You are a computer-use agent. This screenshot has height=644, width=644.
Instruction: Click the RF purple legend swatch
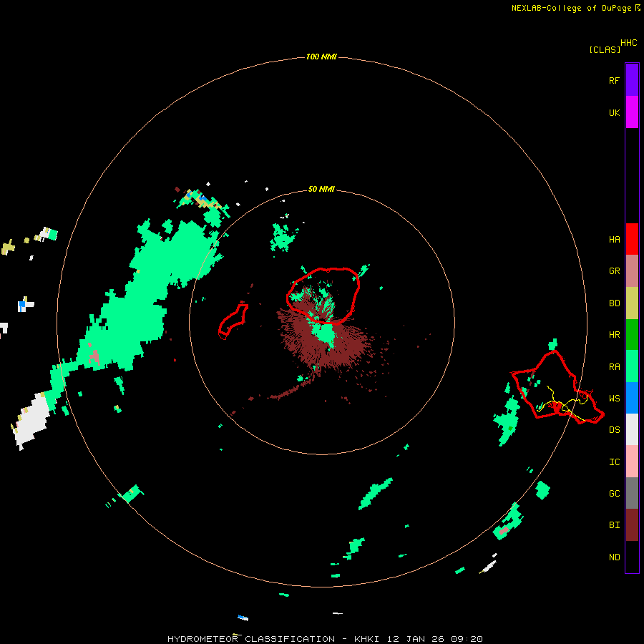pyautogui.click(x=632, y=80)
